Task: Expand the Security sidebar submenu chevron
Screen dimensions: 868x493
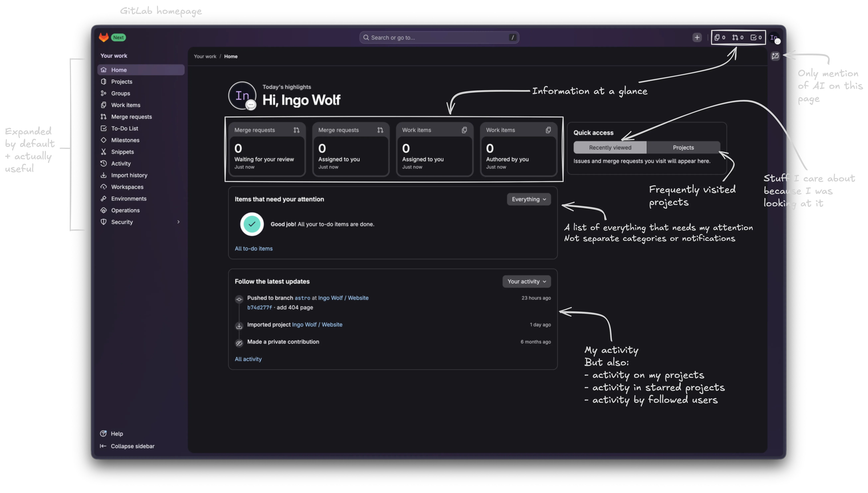Action: pos(179,222)
